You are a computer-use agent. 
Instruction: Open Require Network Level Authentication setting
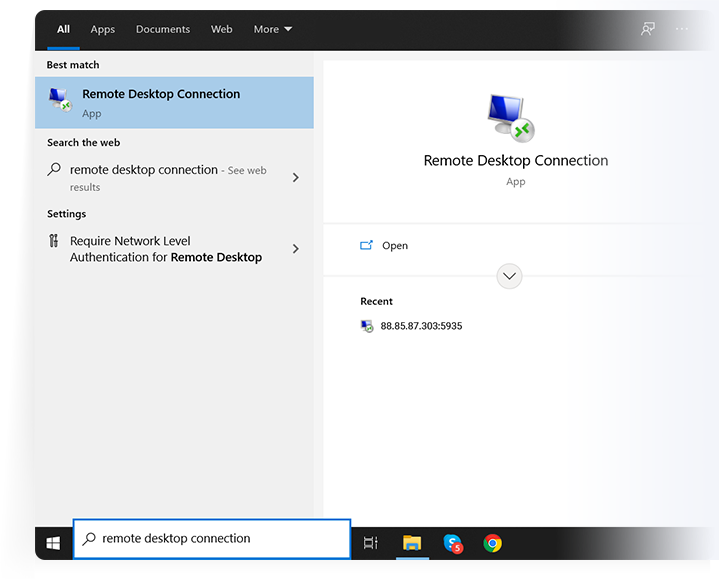coord(166,249)
